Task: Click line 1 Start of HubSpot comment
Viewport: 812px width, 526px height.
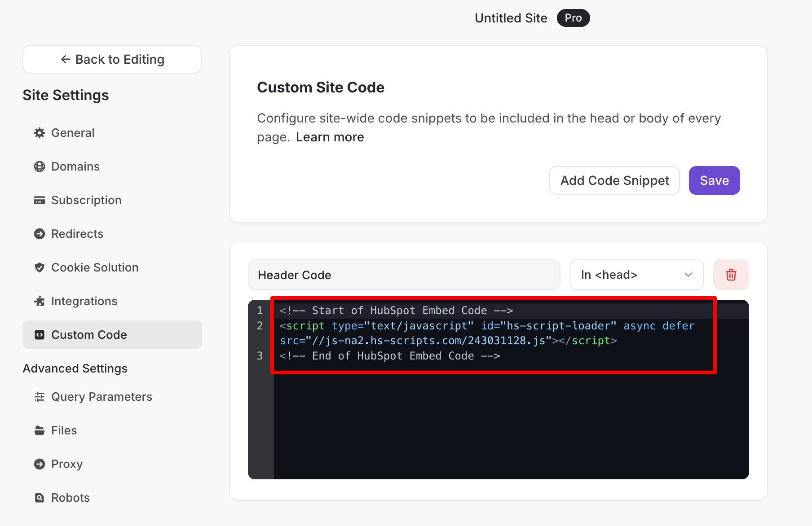Action: click(397, 311)
